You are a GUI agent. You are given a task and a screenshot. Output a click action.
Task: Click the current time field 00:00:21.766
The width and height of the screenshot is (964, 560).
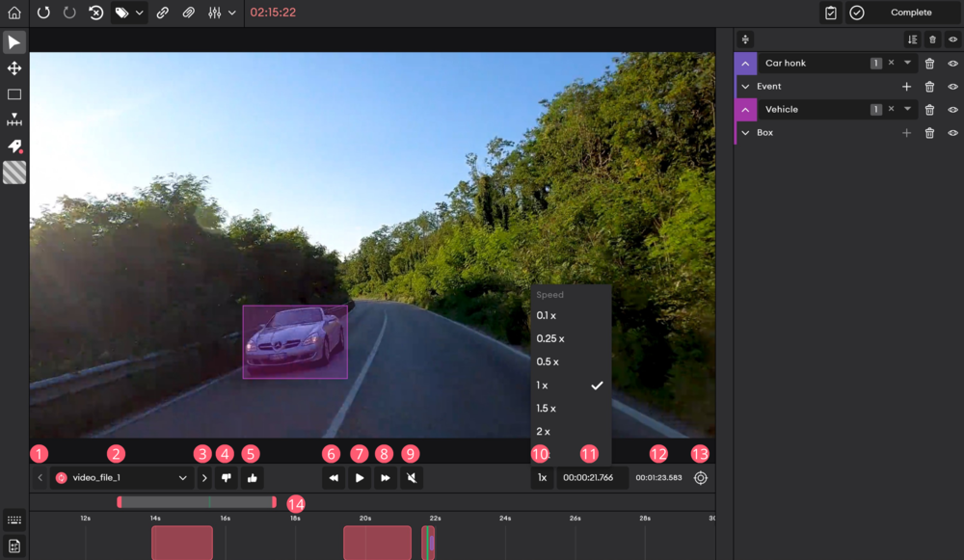593,478
